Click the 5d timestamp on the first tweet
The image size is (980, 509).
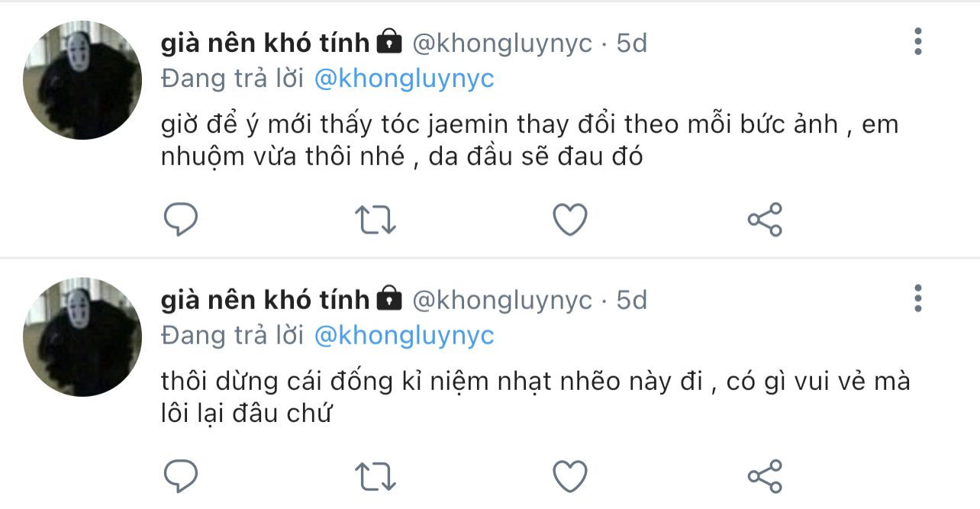click(632, 43)
